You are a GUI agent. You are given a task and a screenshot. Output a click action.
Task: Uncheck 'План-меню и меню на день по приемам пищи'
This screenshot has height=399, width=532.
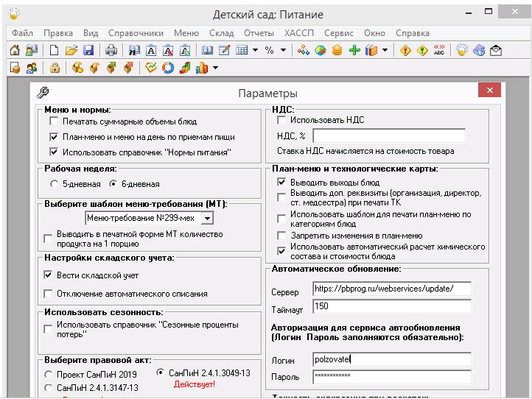point(54,137)
